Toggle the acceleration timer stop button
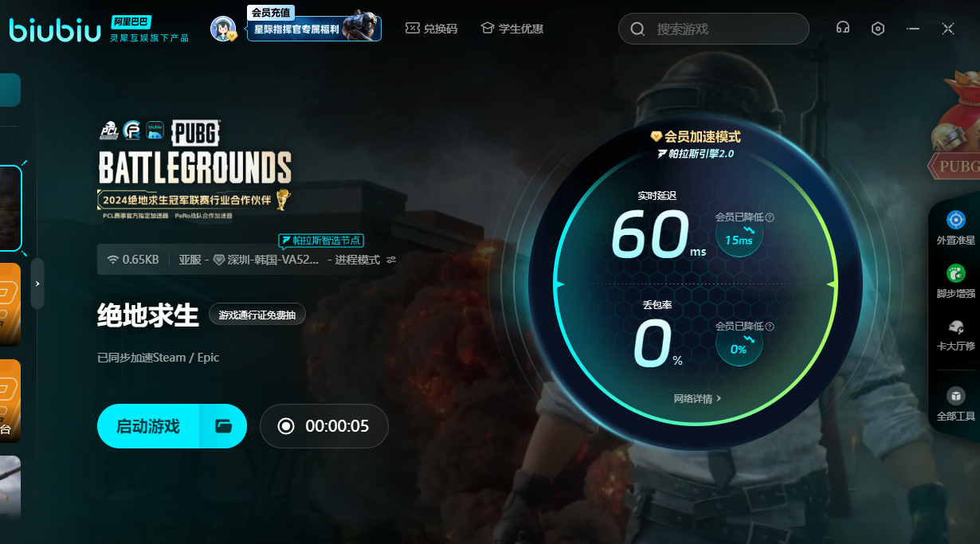The height and width of the screenshot is (544, 980). pyautogui.click(x=286, y=426)
